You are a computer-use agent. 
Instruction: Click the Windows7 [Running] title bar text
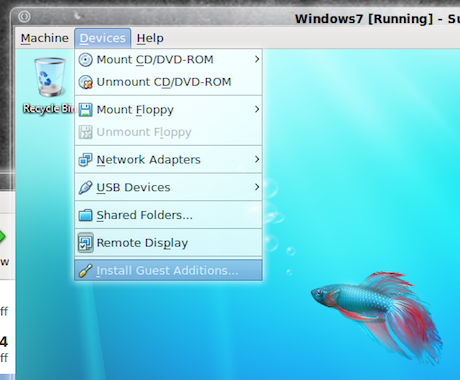377,19
